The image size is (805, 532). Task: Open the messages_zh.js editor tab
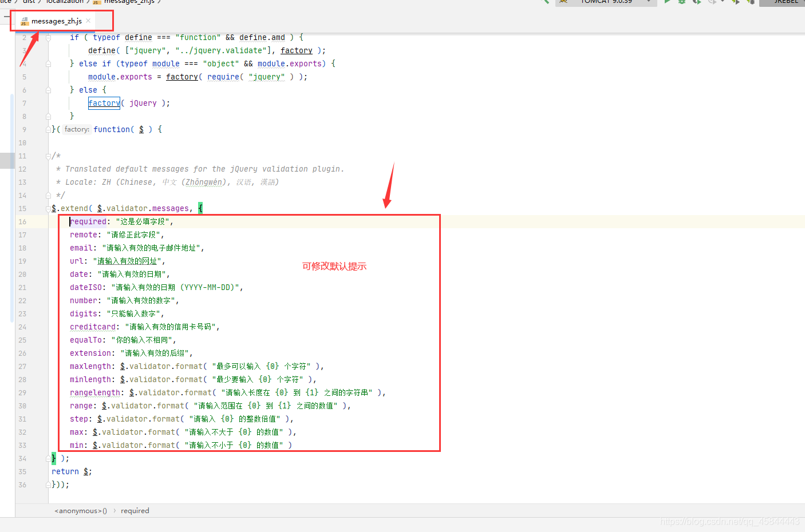56,21
